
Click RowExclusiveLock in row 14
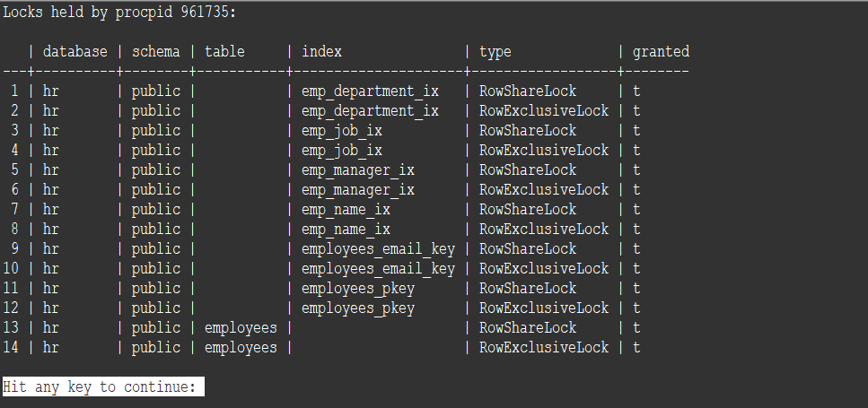click(x=544, y=347)
